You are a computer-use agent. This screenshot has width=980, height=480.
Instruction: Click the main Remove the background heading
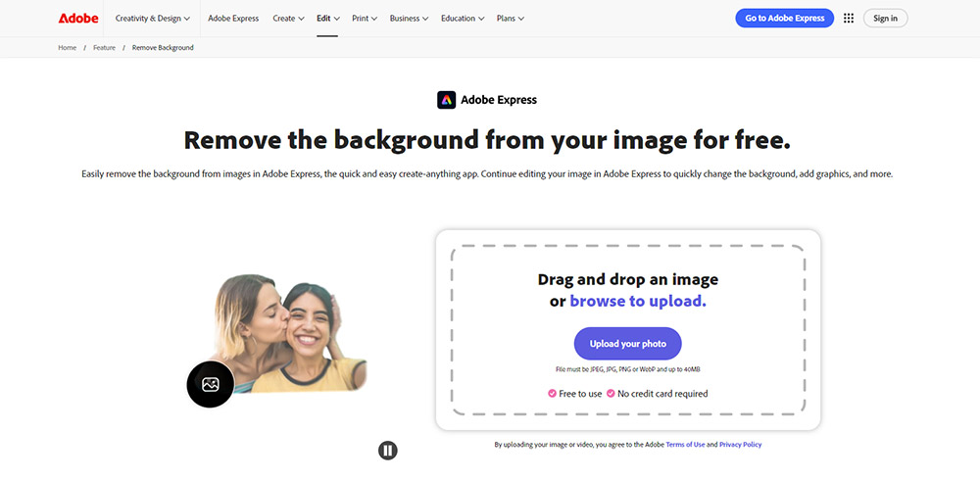point(487,140)
